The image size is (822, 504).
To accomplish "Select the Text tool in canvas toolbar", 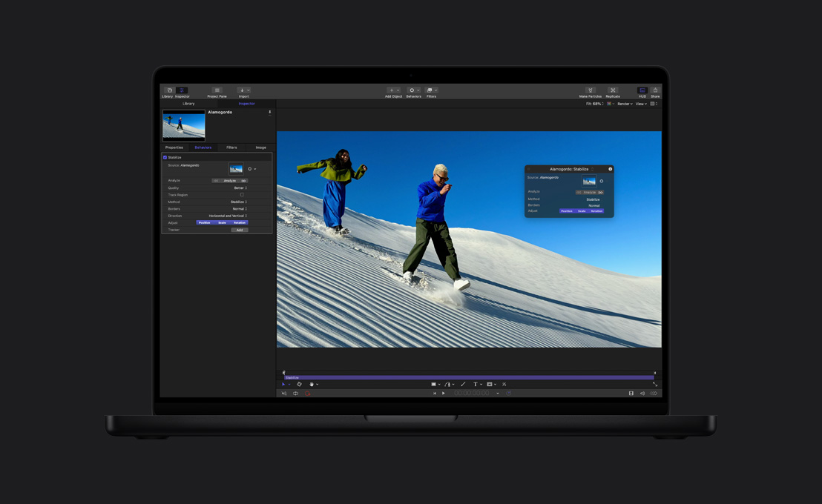I will pos(476,384).
